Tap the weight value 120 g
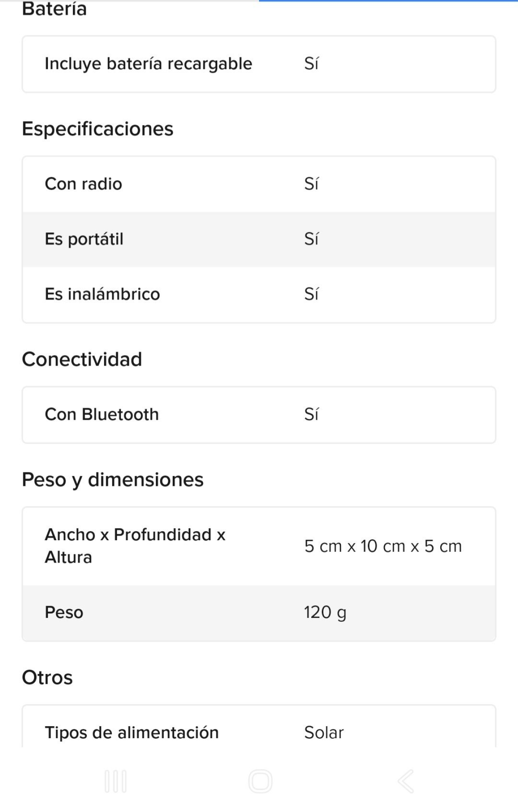 [x=325, y=613]
